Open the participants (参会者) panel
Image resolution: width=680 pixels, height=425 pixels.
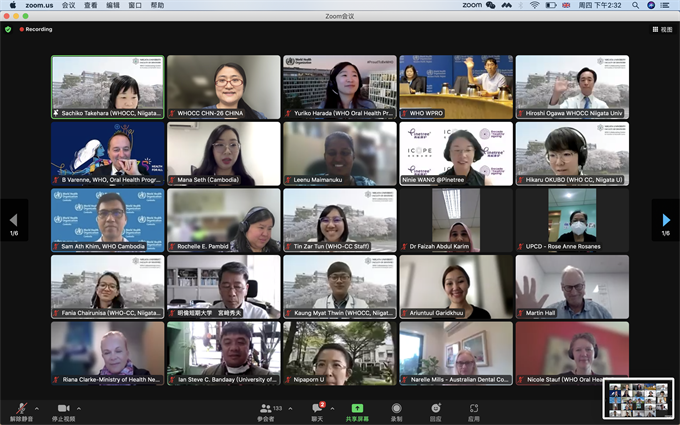[x=266, y=410]
